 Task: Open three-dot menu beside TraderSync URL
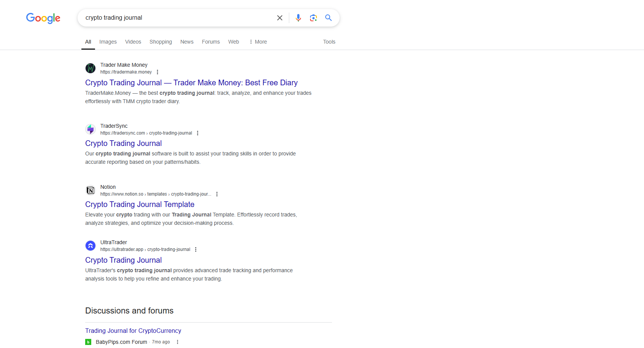[198, 133]
